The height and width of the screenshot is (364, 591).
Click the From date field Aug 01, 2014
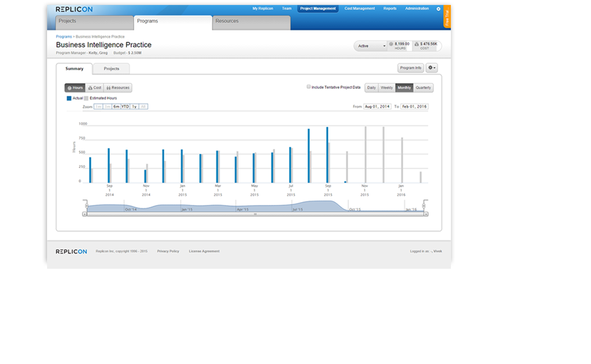tap(377, 107)
